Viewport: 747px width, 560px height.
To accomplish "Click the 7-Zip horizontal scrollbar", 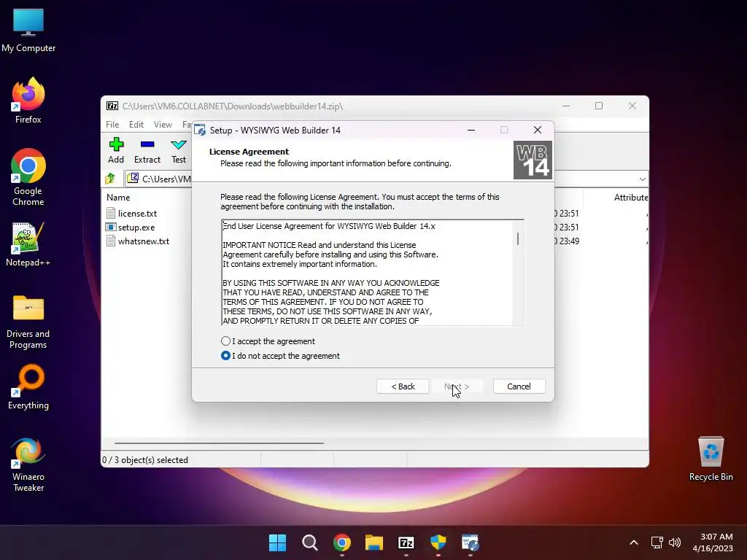I will tap(219, 443).
